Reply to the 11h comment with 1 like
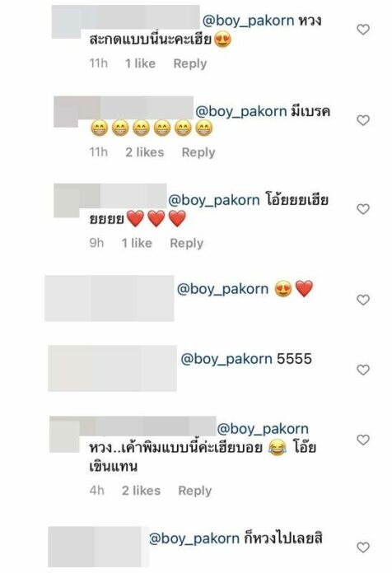This screenshot has height=573, width=392. pos(189,63)
